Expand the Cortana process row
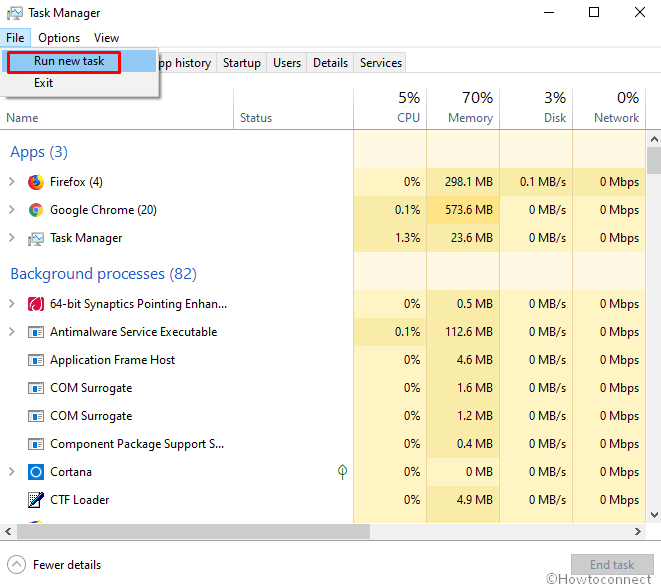This screenshot has width=661, height=587. click(12, 472)
